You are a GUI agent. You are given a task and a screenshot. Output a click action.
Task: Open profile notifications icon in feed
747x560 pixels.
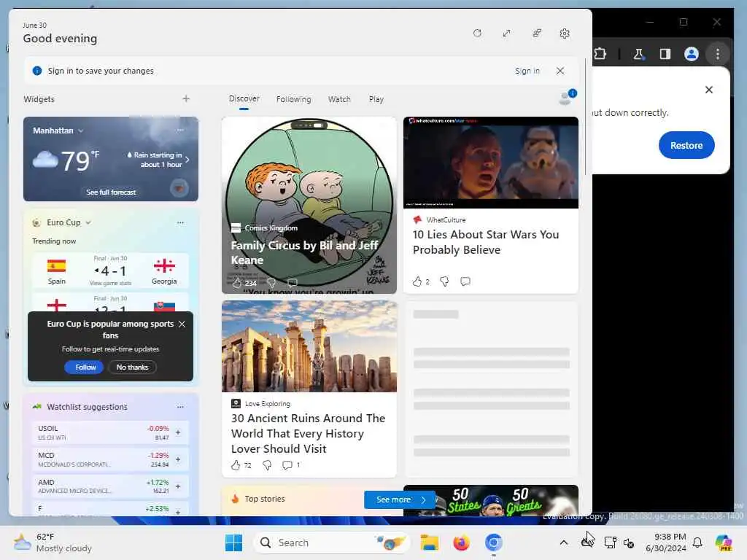(567, 97)
